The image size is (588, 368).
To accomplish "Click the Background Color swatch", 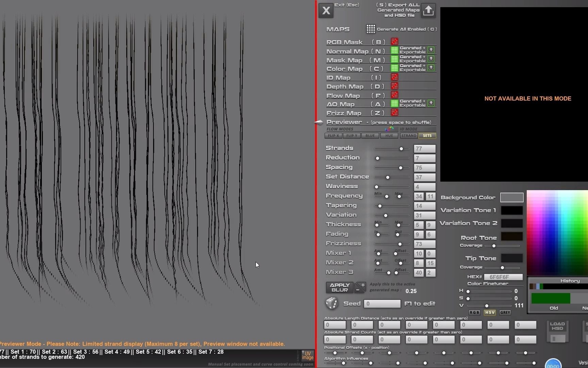I will coord(512,198).
